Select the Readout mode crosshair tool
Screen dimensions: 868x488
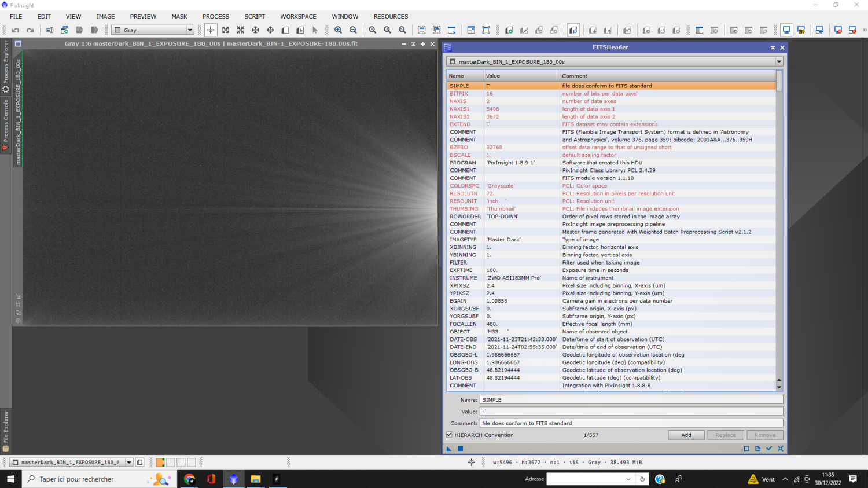coord(211,30)
